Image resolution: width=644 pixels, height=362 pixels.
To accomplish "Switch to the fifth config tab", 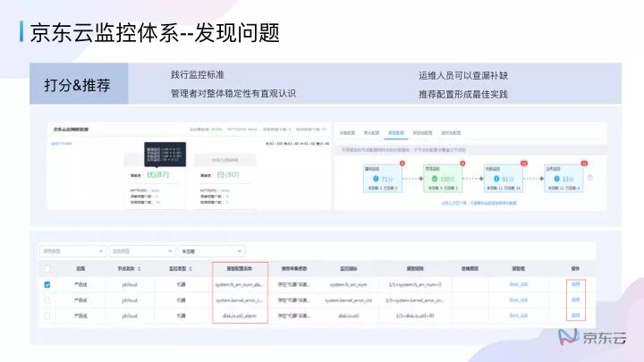I will (451, 133).
